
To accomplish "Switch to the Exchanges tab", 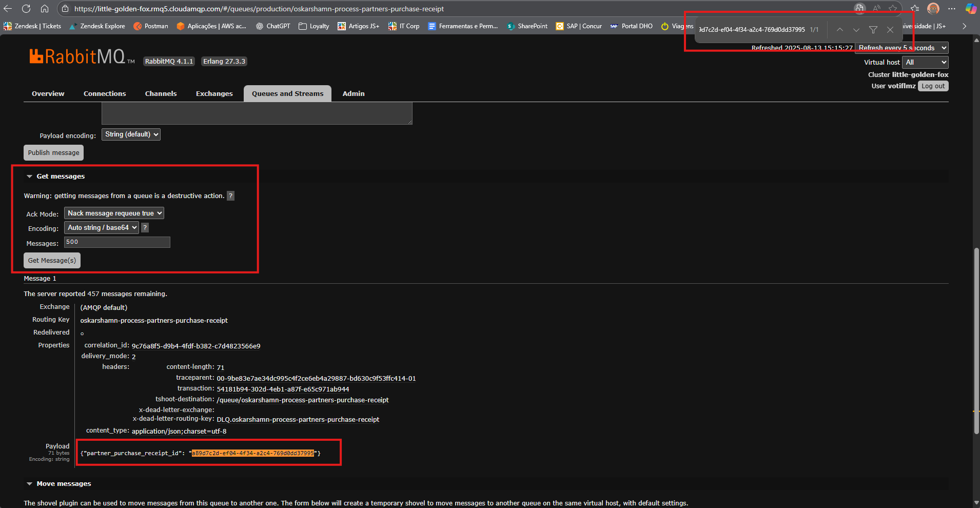I will [x=214, y=93].
